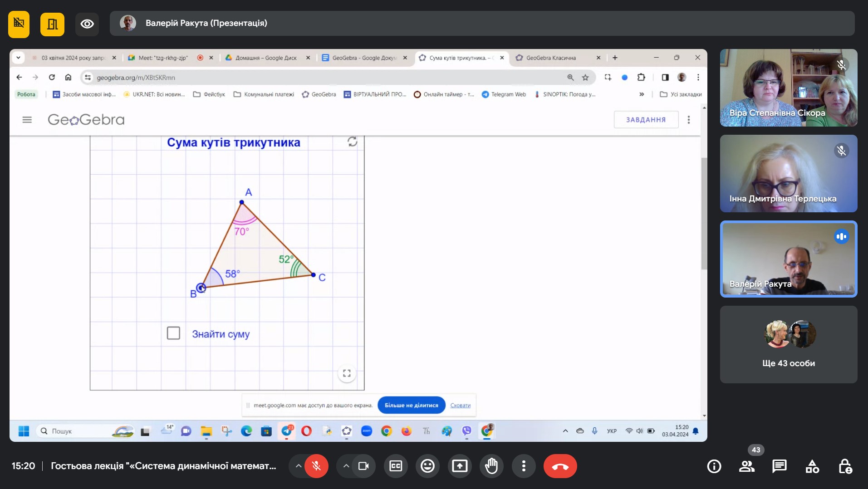
Task: Click the present screen button
Action: click(460, 466)
